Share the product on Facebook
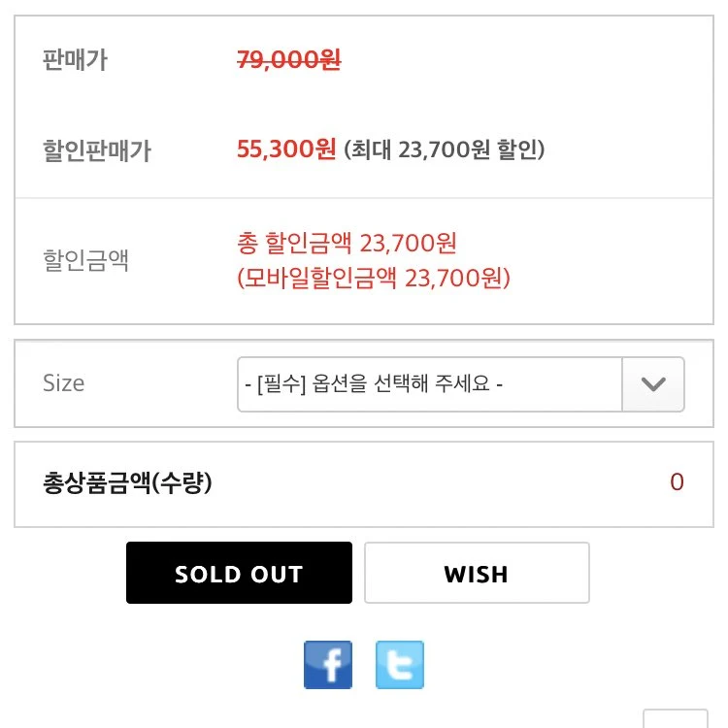This screenshot has width=728, height=728. tap(328, 664)
